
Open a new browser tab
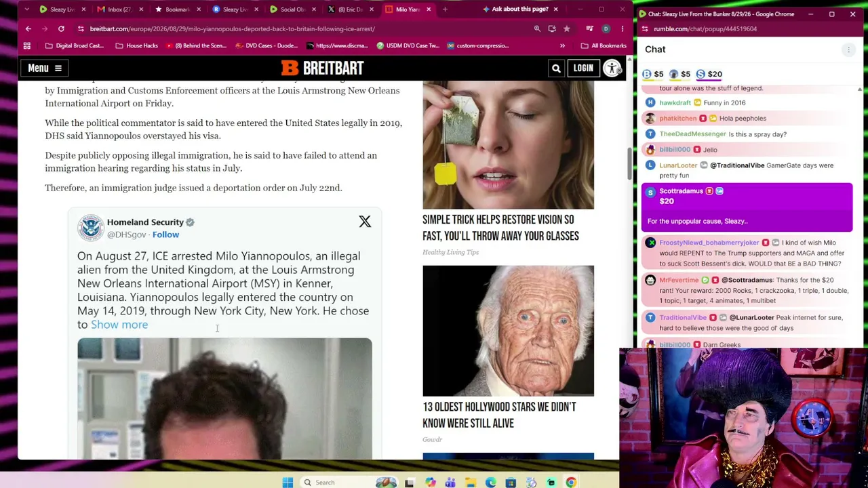pyautogui.click(x=445, y=9)
